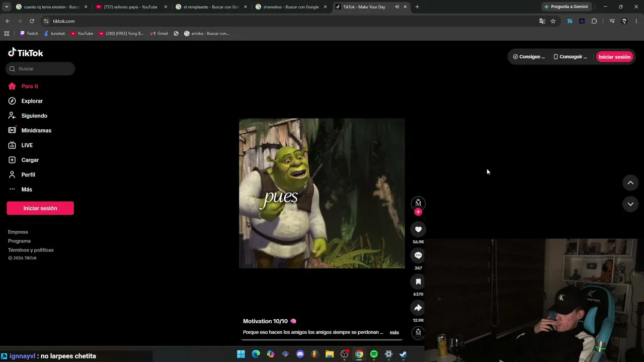This screenshot has width=644, height=362.
Task: Open the comments on the video
Action: (418, 255)
